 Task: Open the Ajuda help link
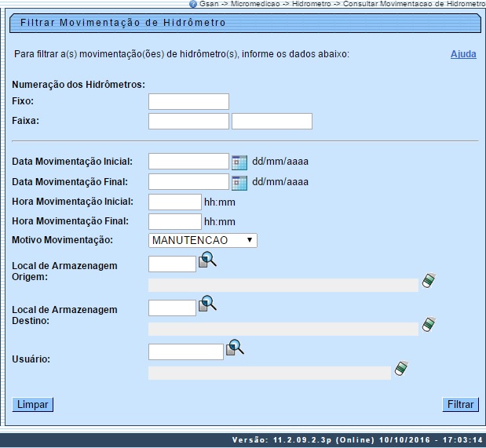(462, 54)
